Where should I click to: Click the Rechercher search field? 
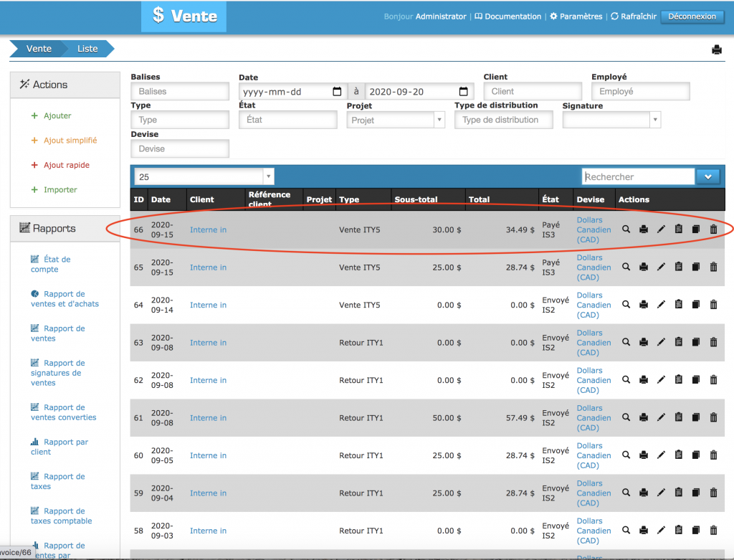[638, 176]
